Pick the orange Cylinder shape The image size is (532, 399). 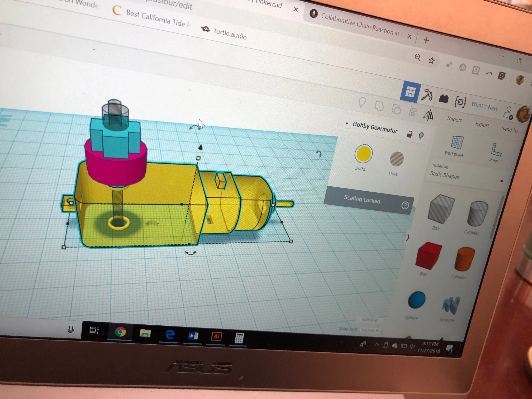464,259
